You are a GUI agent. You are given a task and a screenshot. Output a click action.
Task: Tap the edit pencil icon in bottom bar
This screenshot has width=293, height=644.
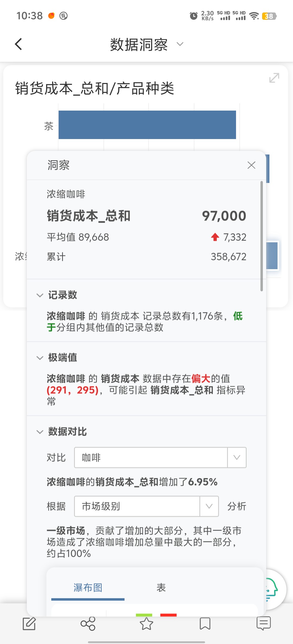(x=29, y=623)
